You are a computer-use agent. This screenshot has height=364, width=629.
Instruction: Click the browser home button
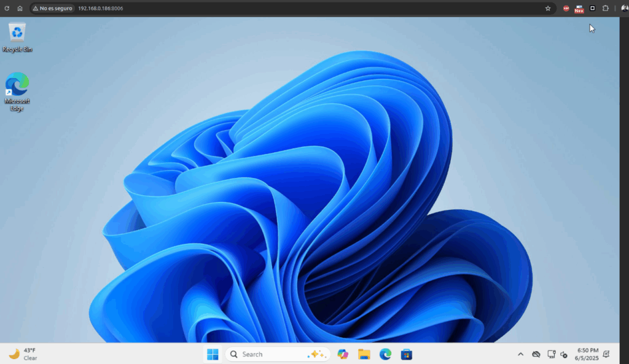(20, 8)
